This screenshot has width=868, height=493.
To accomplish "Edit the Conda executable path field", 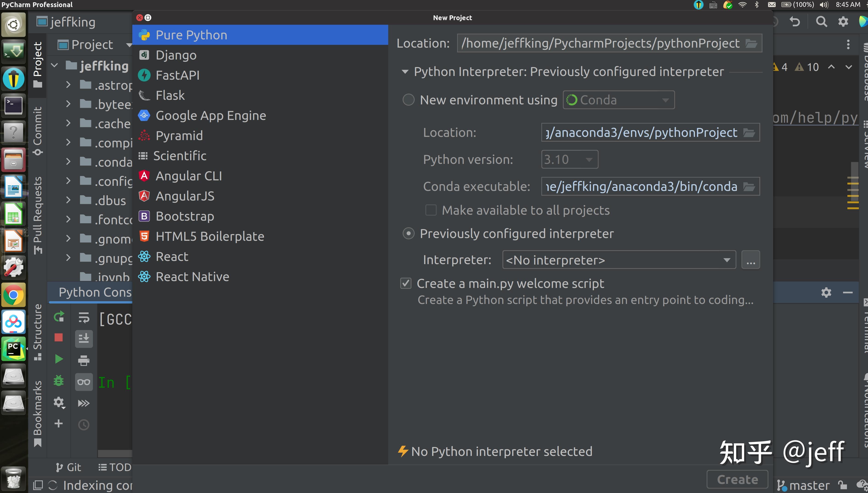I will (x=642, y=187).
